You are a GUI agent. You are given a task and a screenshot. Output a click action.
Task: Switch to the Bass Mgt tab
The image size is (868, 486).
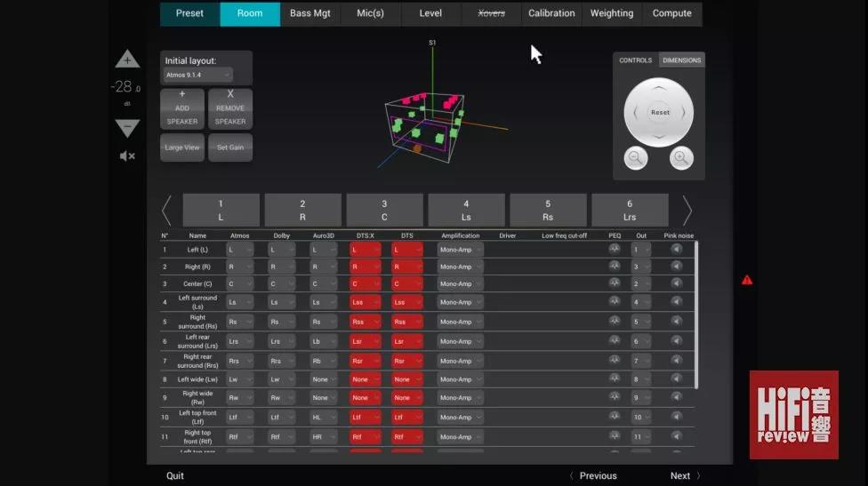309,13
